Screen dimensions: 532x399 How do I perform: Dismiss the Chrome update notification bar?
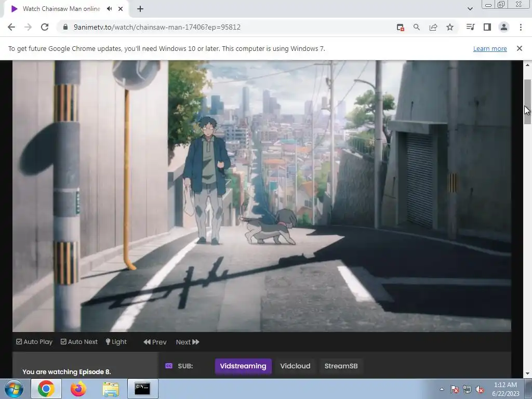(x=520, y=48)
